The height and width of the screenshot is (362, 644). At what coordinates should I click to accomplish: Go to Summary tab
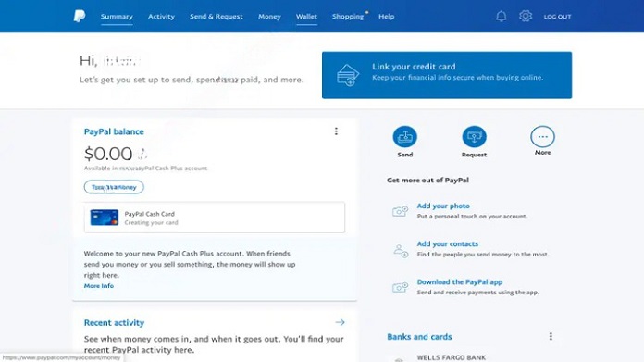[117, 17]
